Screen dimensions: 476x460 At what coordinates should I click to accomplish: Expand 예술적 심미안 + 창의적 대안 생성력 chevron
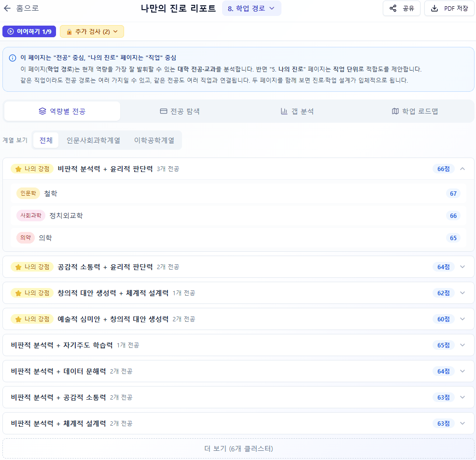tap(462, 319)
